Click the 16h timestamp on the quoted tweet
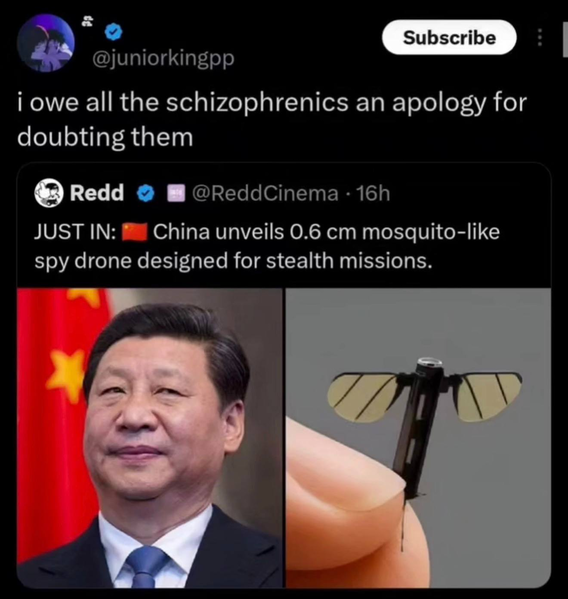 (x=373, y=193)
